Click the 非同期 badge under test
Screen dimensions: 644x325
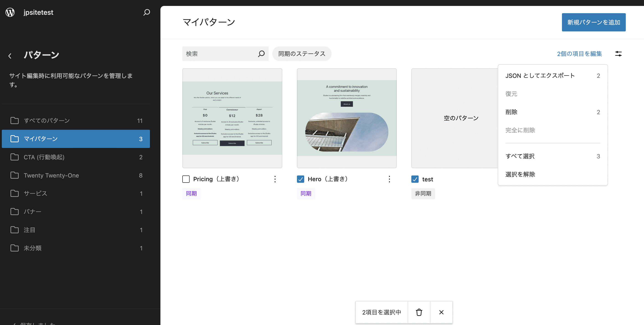click(423, 193)
